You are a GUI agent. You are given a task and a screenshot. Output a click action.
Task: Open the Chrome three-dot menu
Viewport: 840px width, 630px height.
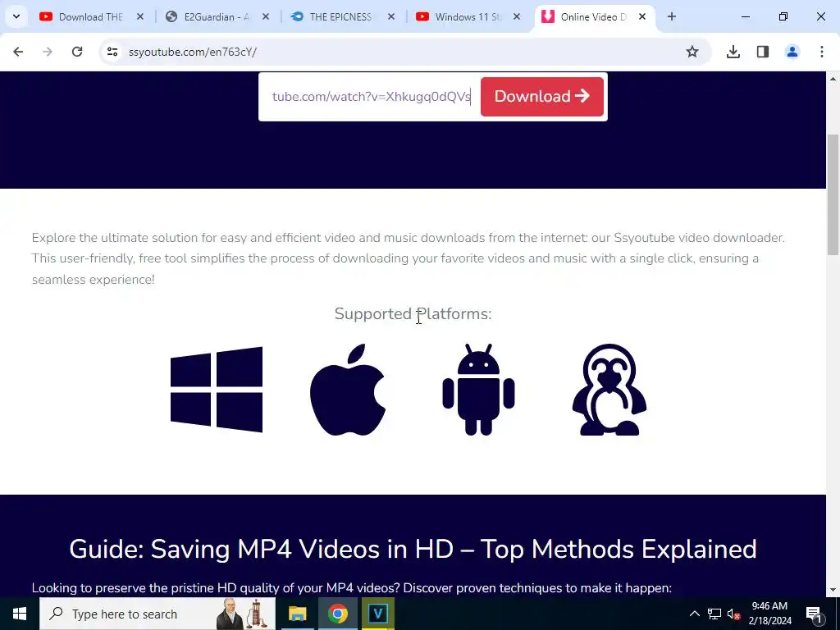pos(821,52)
